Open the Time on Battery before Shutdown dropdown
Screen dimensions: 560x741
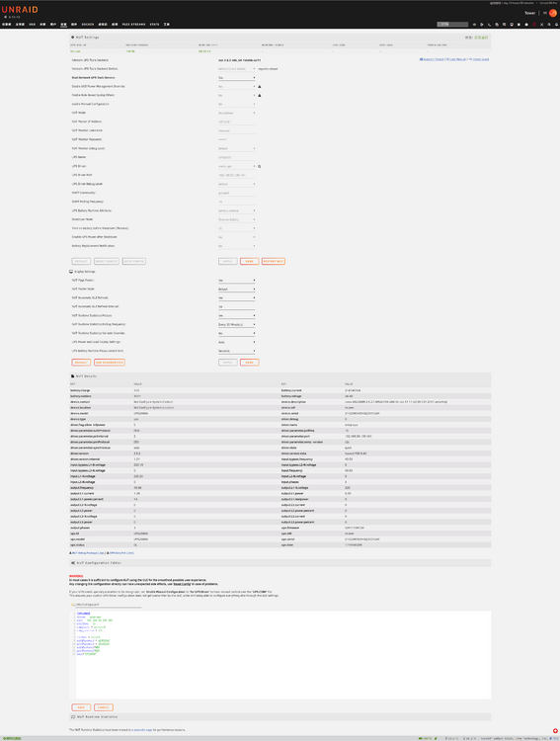click(x=237, y=228)
